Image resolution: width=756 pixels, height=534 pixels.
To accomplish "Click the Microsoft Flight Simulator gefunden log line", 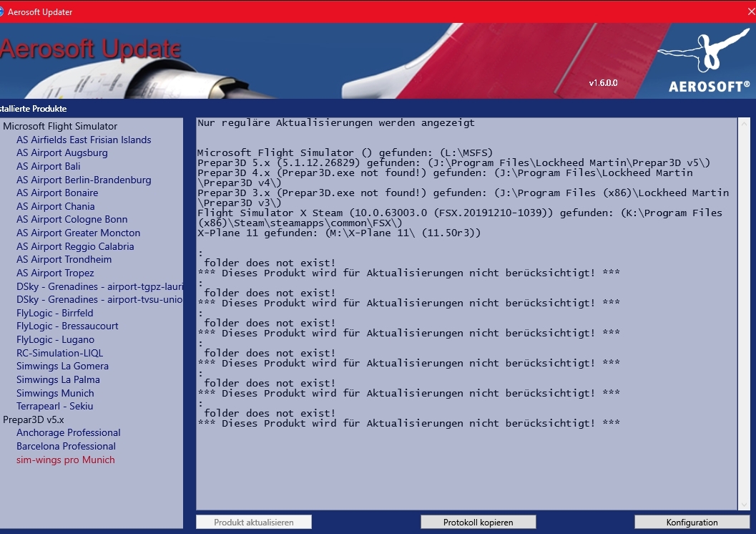I will [x=345, y=153].
